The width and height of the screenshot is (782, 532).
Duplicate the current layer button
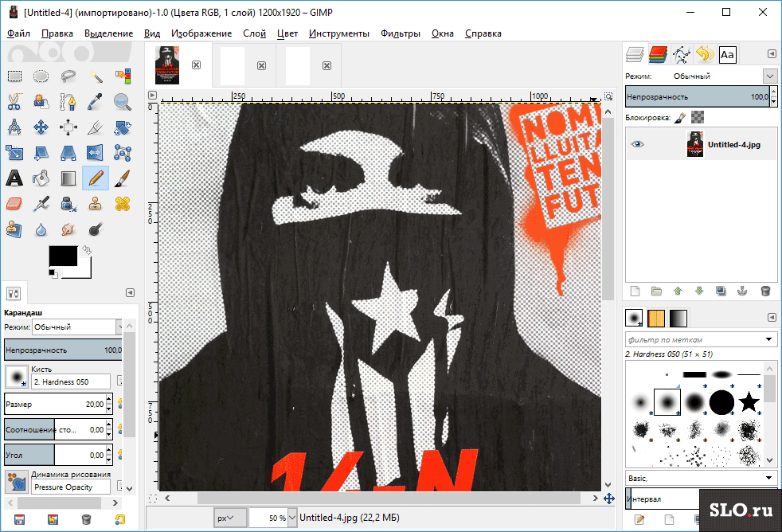pyautogui.click(x=721, y=291)
